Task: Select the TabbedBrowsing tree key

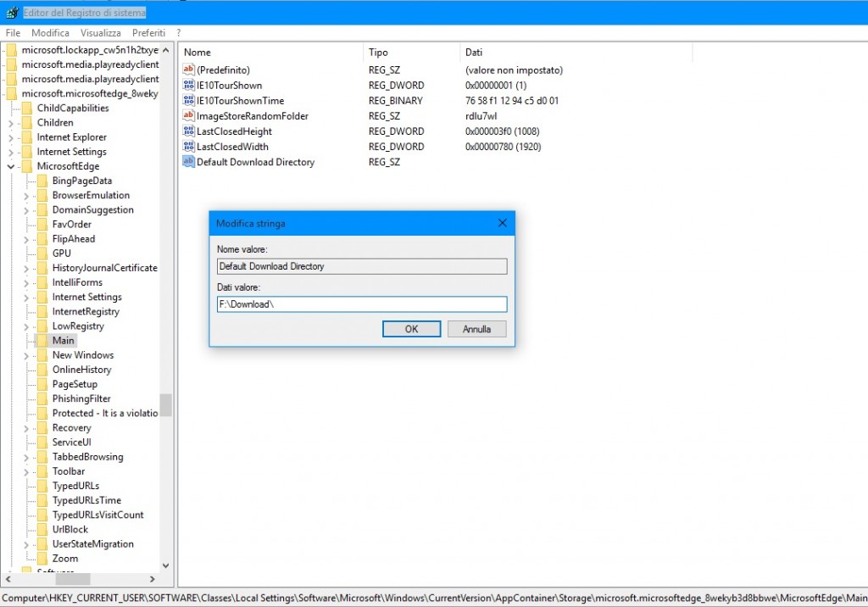Action: click(87, 457)
